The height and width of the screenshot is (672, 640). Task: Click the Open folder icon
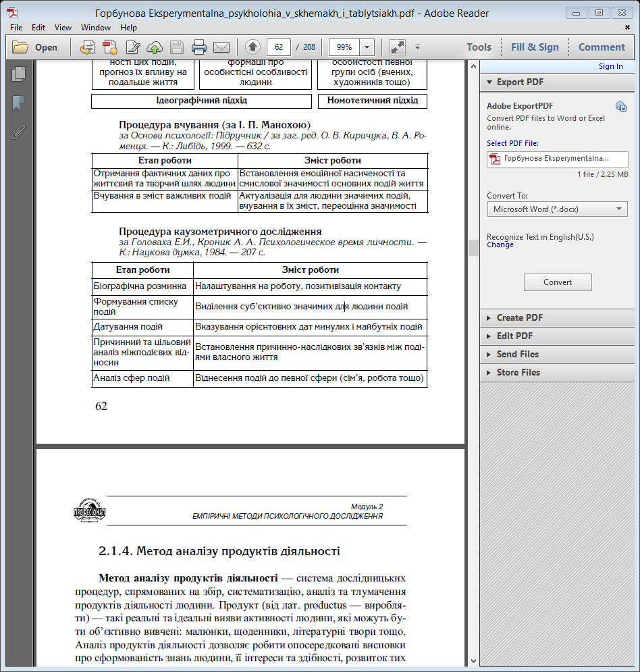click(20, 47)
